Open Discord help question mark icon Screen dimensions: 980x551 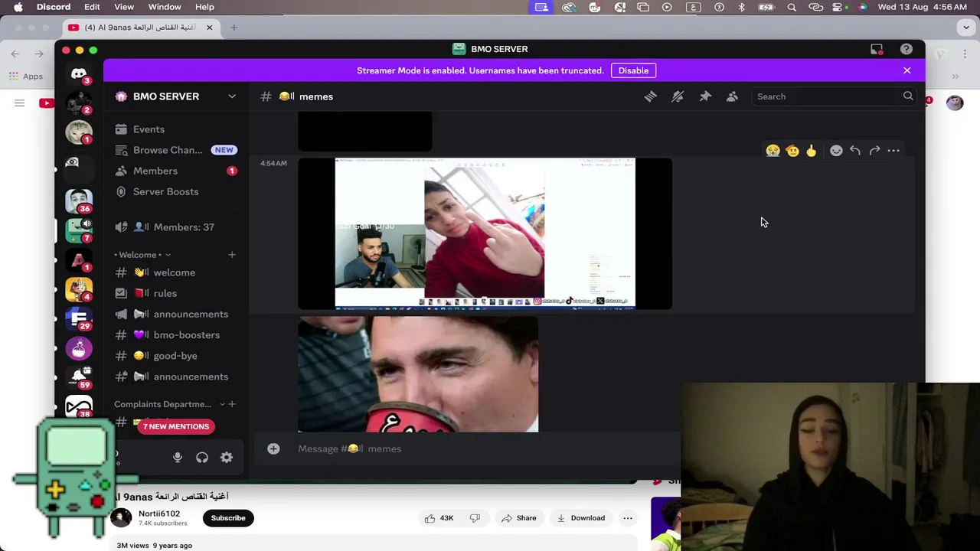(x=906, y=49)
